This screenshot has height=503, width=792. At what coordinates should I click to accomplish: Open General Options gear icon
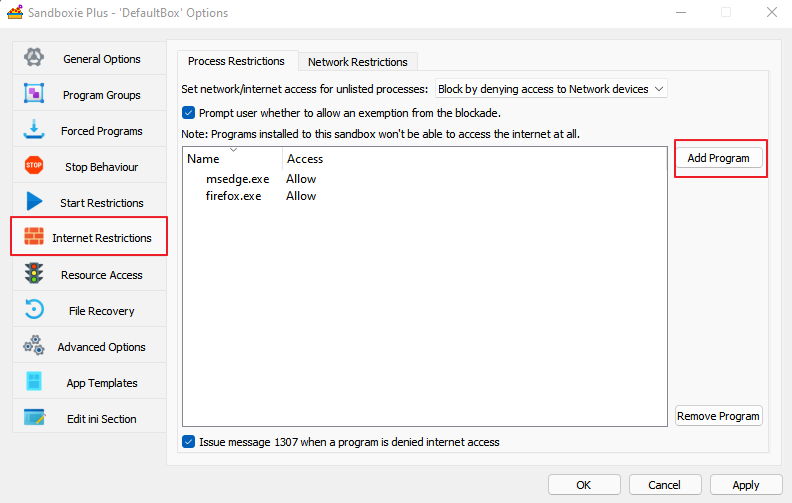[34, 59]
